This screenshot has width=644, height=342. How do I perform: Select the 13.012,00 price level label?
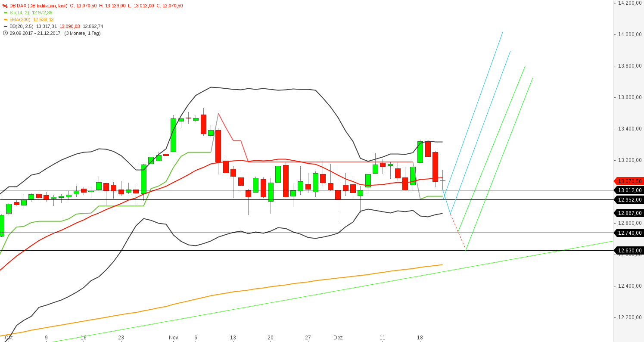pos(628,190)
